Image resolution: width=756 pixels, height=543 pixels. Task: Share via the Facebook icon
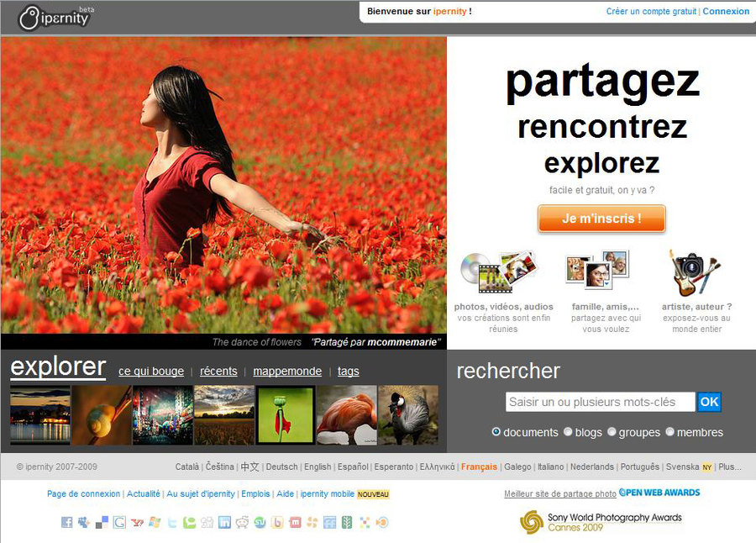click(67, 522)
